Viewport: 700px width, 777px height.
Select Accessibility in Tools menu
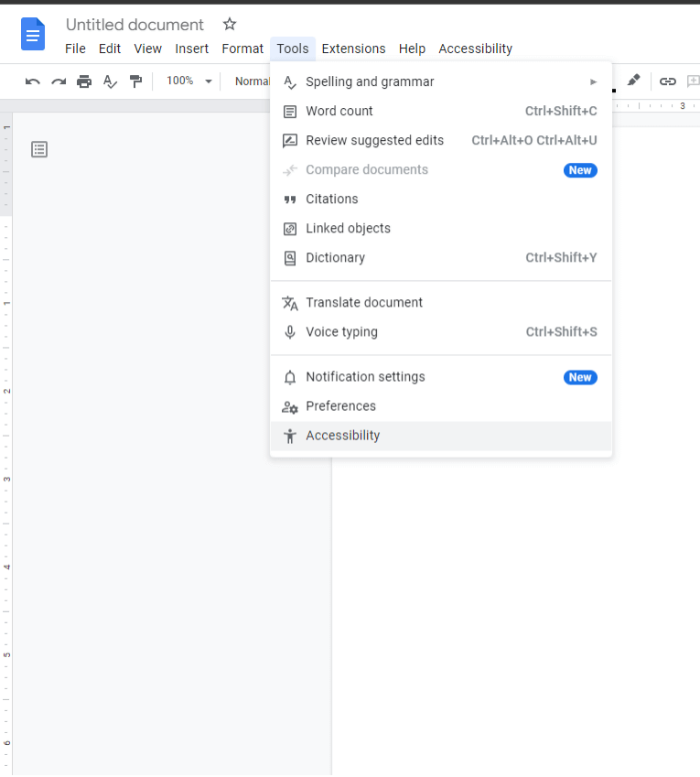coord(441,436)
